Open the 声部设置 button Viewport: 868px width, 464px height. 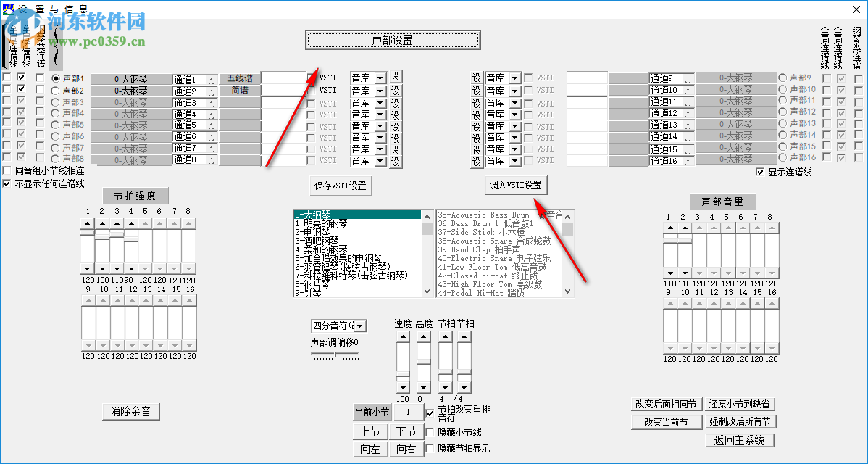pyautogui.click(x=393, y=41)
